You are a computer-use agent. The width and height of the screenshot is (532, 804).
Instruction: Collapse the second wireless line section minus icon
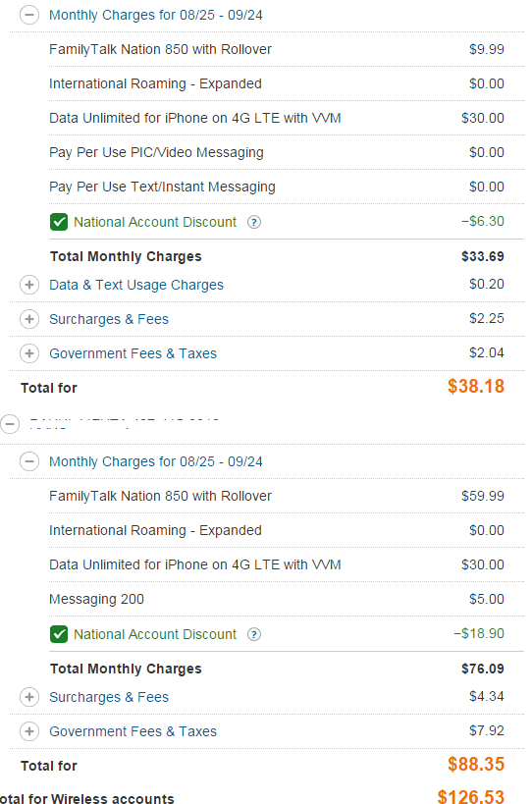click(x=10, y=424)
